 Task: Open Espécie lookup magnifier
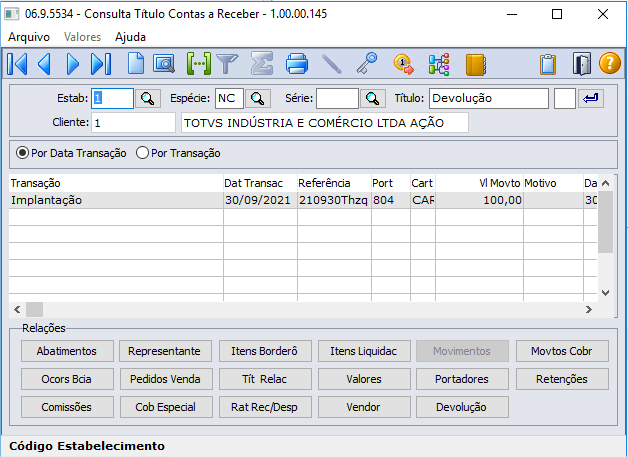[x=258, y=99]
